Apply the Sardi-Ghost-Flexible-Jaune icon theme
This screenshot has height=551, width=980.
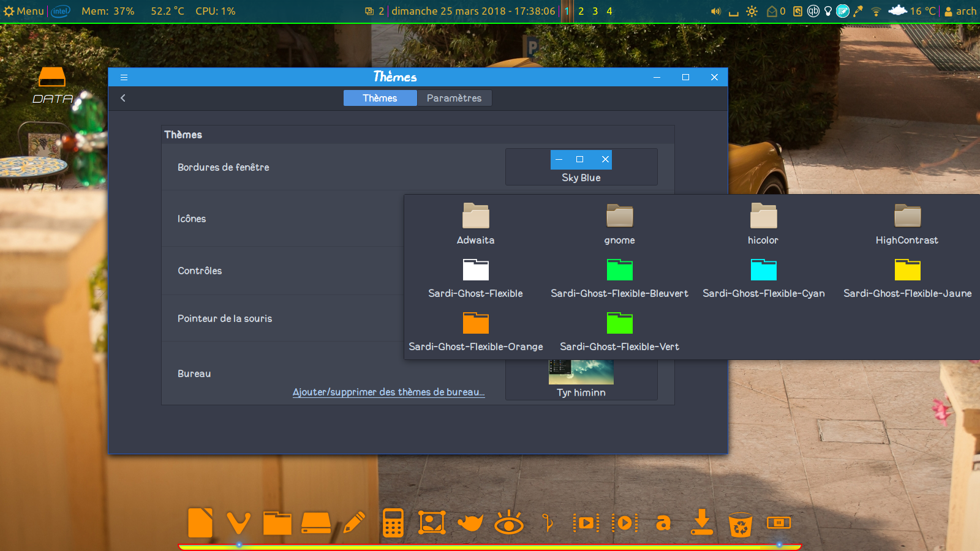click(x=907, y=277)
